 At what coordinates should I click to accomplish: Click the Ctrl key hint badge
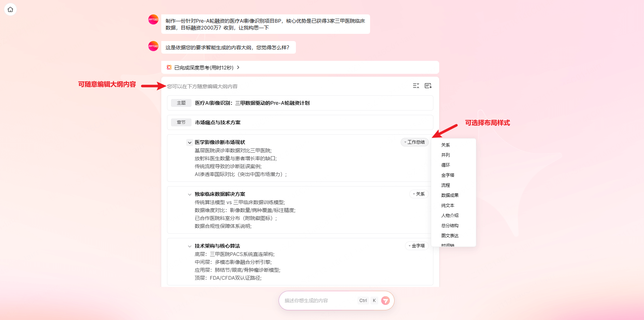(363, 301)
